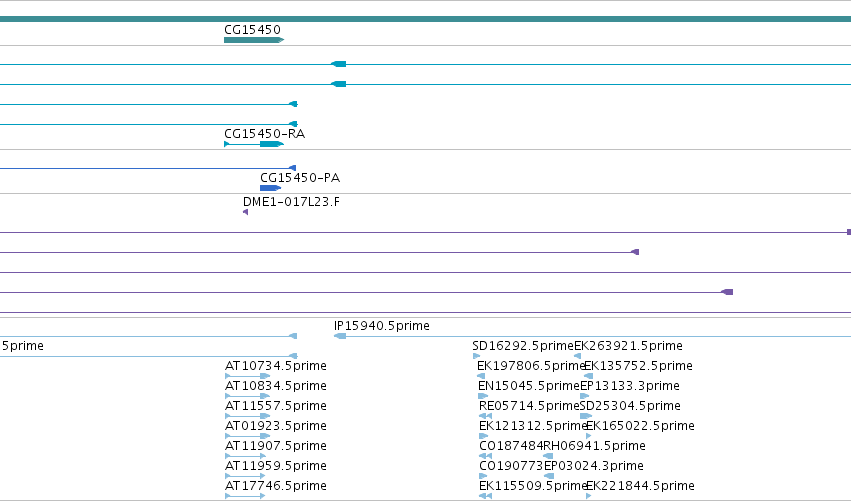Click the CG15450-PA protein label
This screenshot has width=851, height=501.
click(300, 177)
